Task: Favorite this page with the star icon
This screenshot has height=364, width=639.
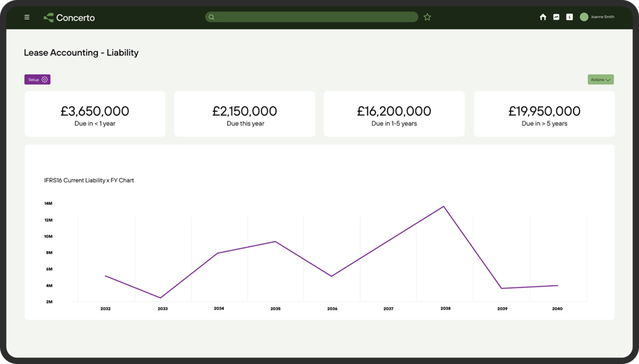Action: pos(427,17)
